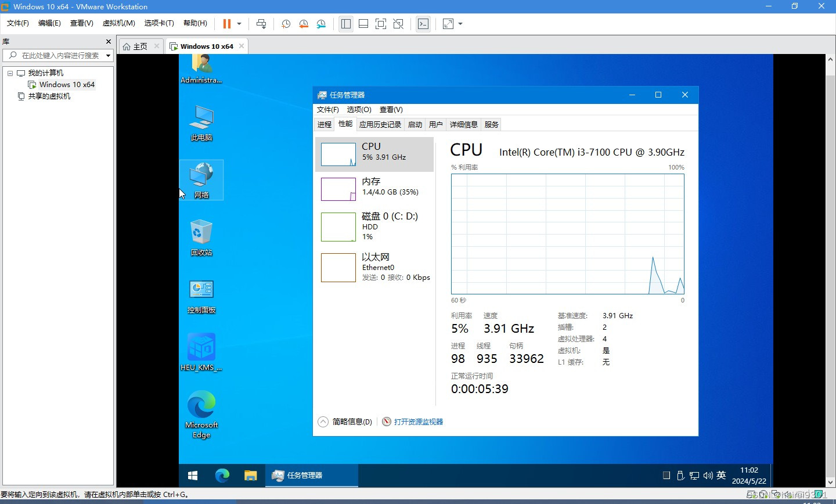The width and height of the screenshot is (836, 504).
Task: Open VMware 文件(F) menu
Action: (18, 23)
